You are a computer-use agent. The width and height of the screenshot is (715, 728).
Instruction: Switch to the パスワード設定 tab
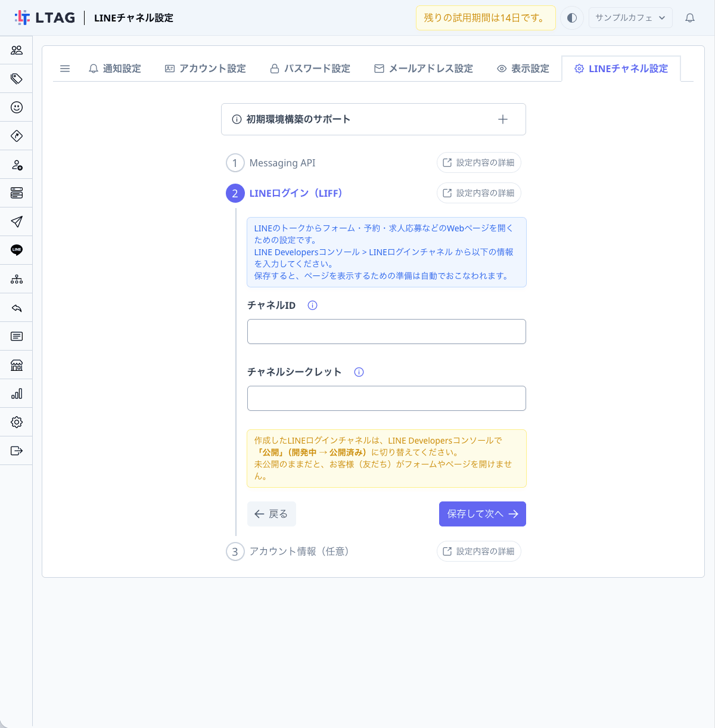pyautogui.click(x=310, y=69)
